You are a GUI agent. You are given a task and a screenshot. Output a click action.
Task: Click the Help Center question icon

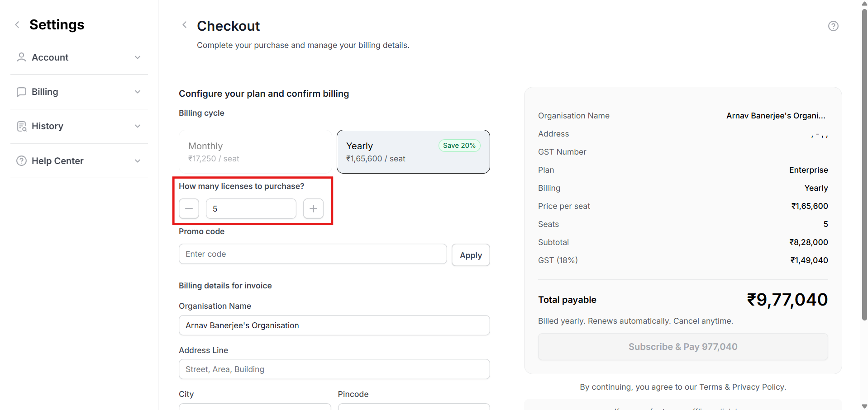(21, 161)
